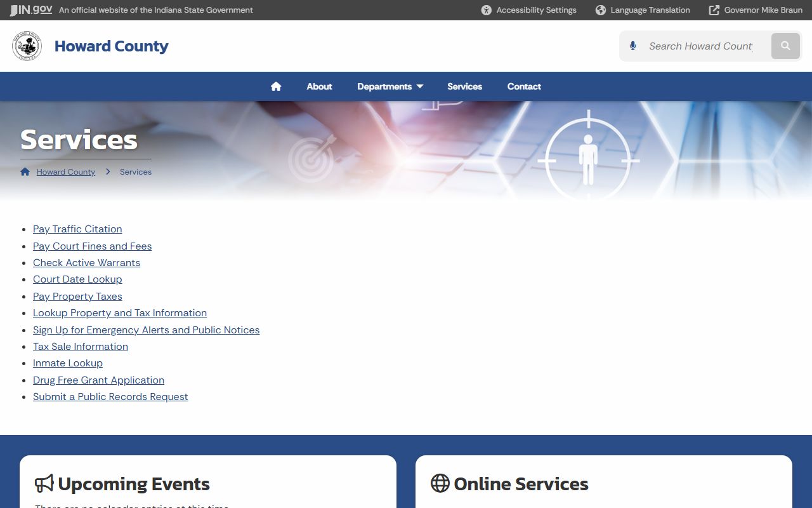Expand the Departments dropdown
The height and width of the screenshot is (508, 812).
point(390,86)
